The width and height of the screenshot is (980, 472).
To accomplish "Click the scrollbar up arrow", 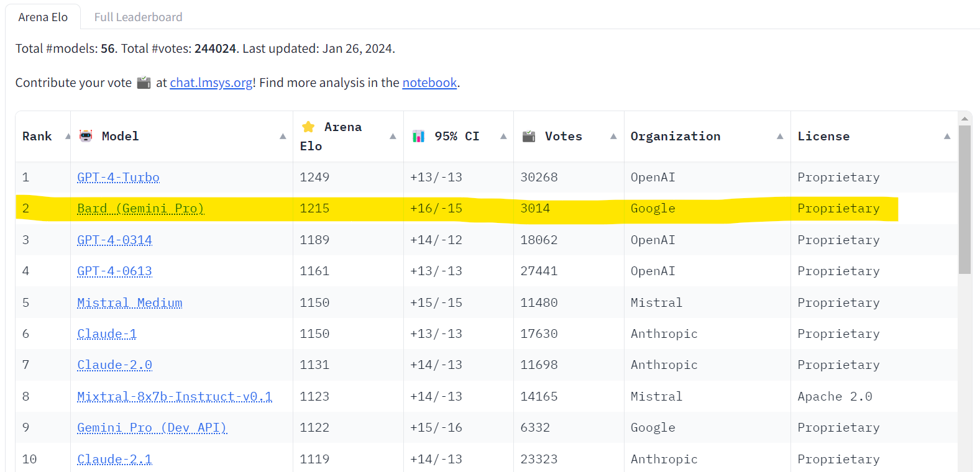I will point(964,119).
